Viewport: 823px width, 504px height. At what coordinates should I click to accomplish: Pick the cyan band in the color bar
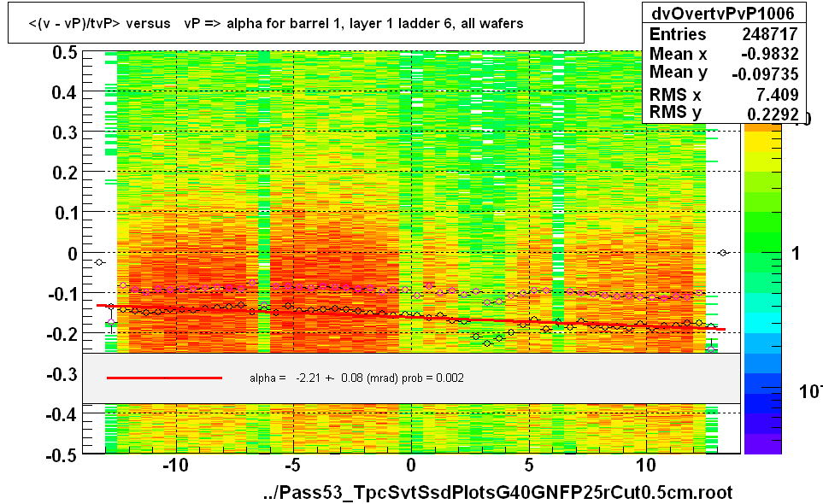pyautogui.click(x=762, y=323)
